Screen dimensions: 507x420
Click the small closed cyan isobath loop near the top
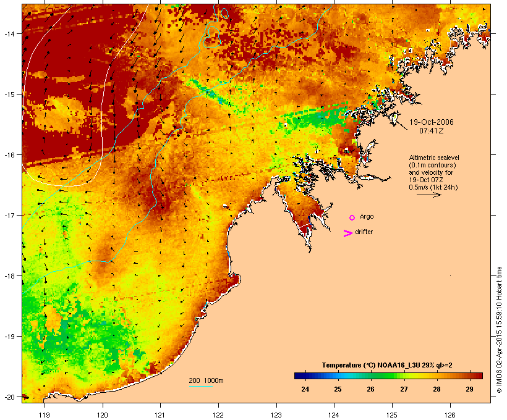pos(224,12)
